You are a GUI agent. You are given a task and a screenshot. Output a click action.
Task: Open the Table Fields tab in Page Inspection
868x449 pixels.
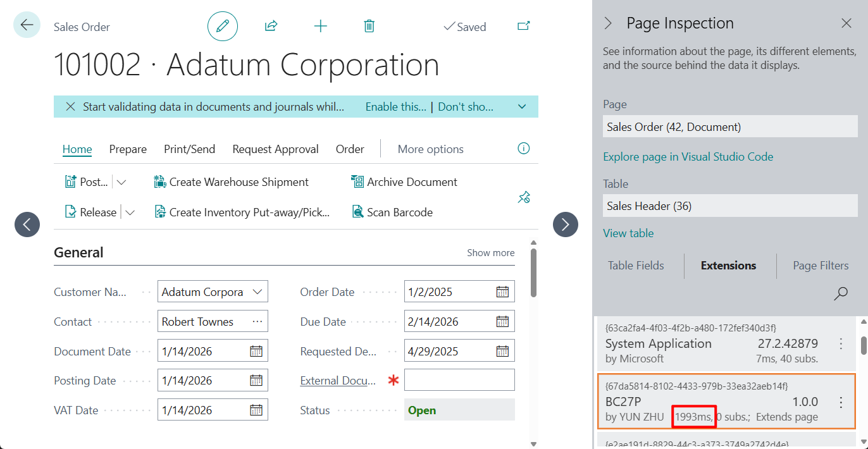(x=636, y=266)
